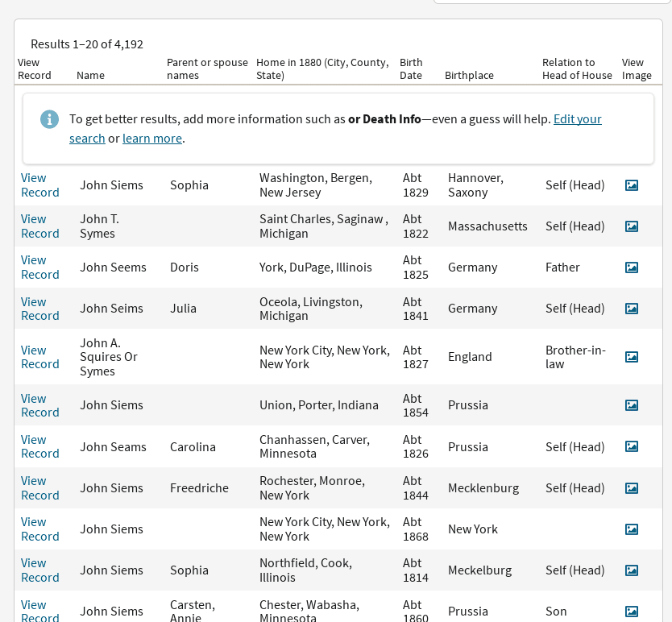672x622 pixels.
Task: Open record image for John Siems of Washington, Bergen
Action: tap(631, 185)
